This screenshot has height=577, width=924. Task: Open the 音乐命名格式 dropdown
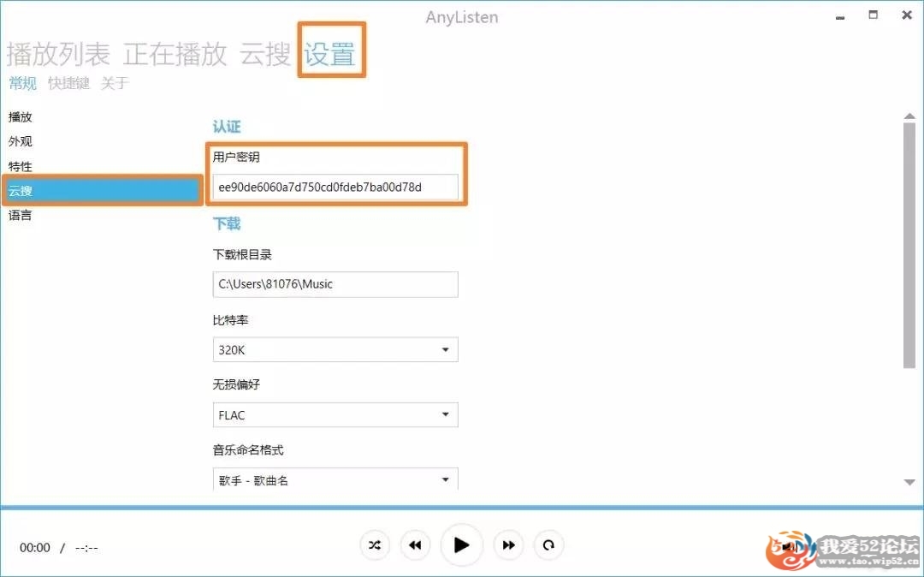tap(335, 479)
